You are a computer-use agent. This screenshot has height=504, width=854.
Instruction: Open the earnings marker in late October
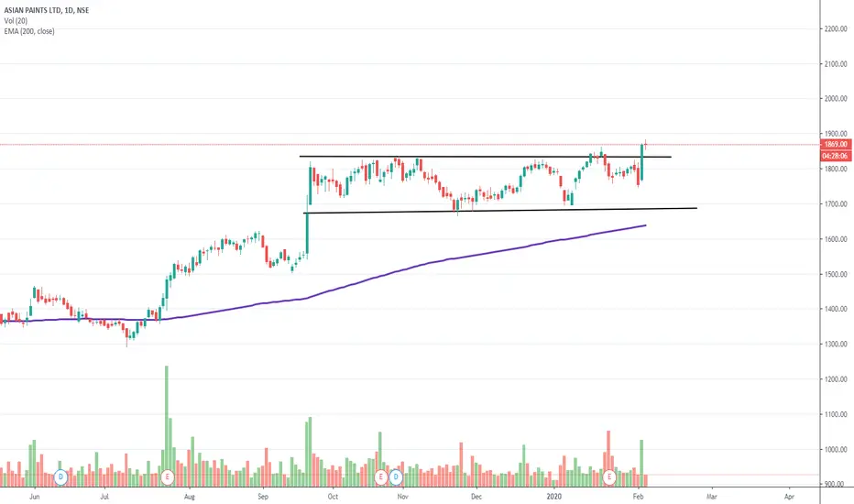380,477
